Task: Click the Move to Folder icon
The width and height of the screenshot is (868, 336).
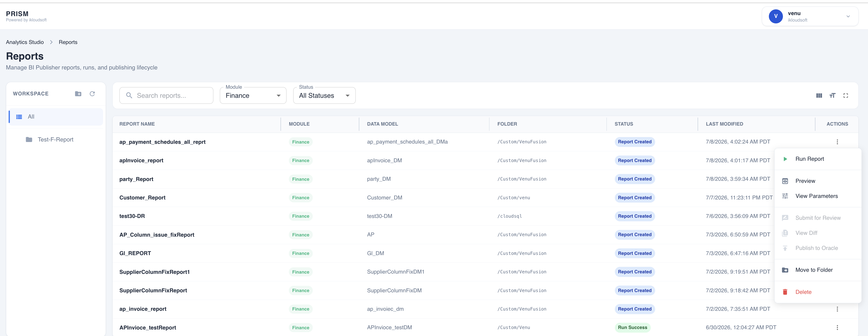Action: click(785, 270)
